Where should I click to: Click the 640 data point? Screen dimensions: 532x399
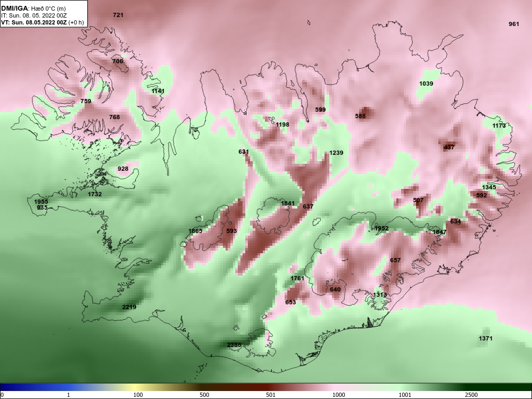(335, 289)
